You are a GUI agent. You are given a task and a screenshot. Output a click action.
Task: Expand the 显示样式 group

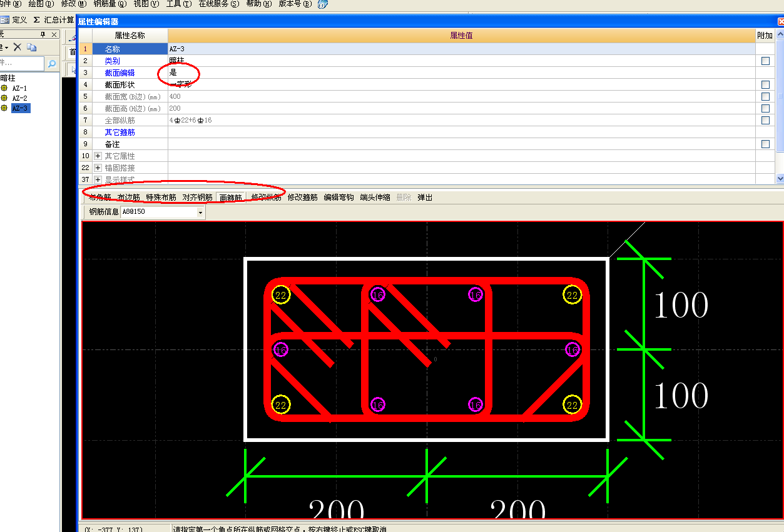point(98,179)
